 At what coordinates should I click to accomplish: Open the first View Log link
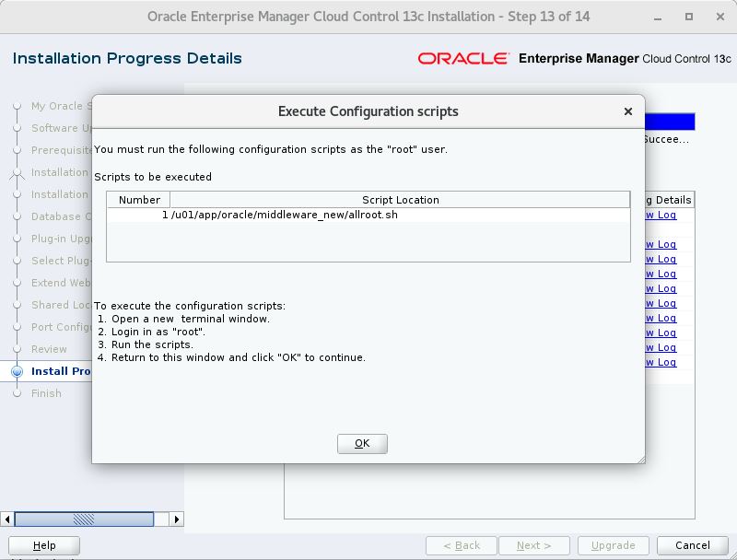click(661, 215)
